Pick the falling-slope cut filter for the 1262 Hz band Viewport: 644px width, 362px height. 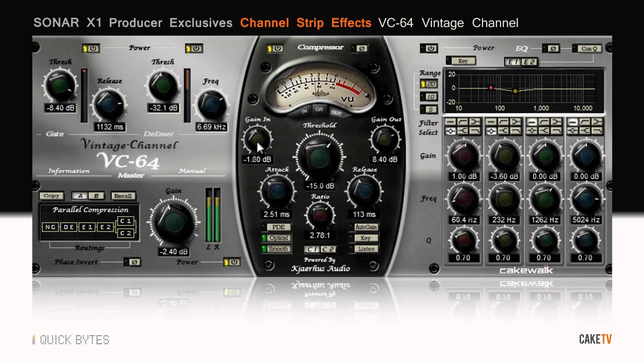556,131
